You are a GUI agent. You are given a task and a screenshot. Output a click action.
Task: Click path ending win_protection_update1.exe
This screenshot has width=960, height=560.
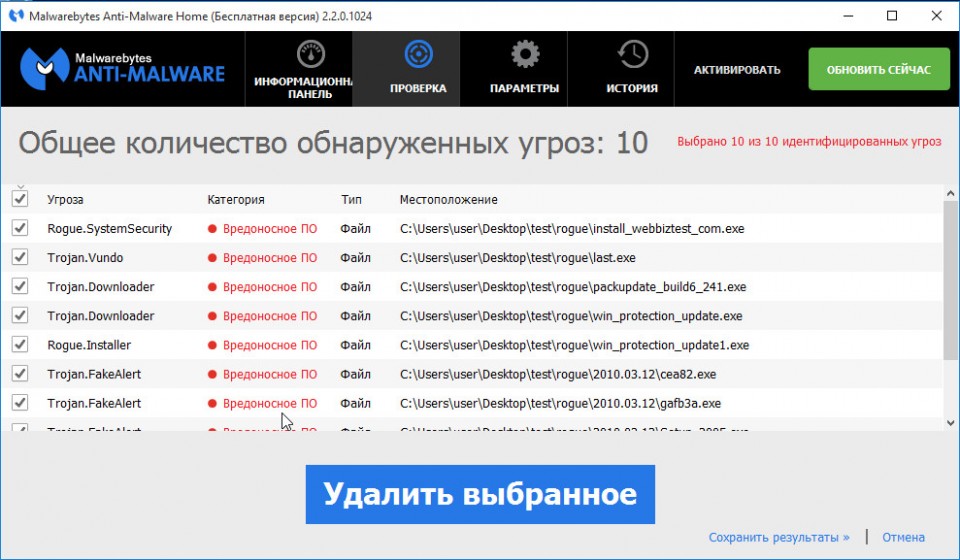[x=575, y=345]
